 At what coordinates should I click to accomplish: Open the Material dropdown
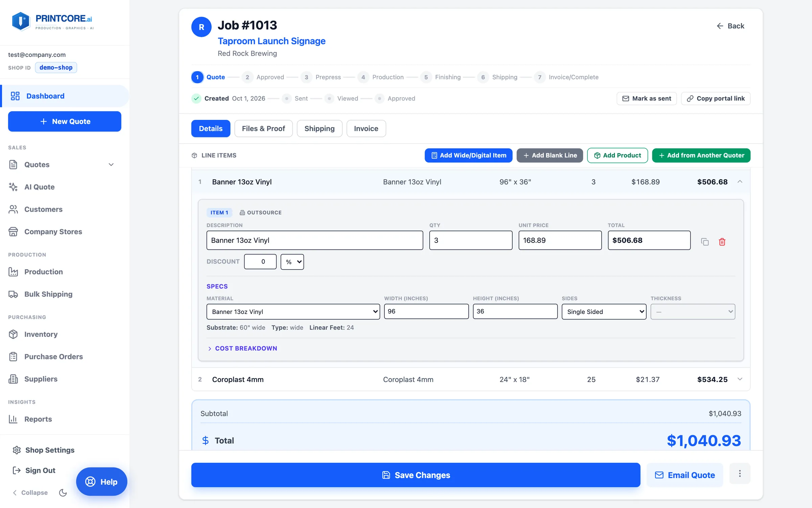293,312
